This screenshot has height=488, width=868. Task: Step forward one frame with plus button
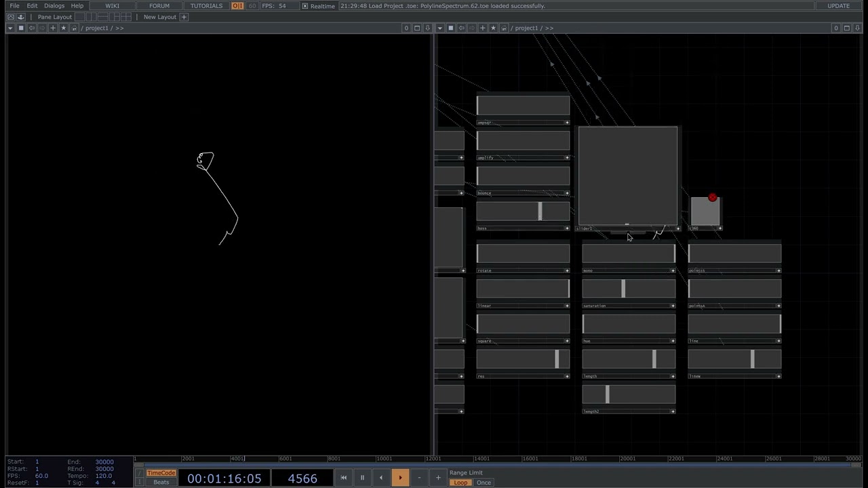pos(438,478)
